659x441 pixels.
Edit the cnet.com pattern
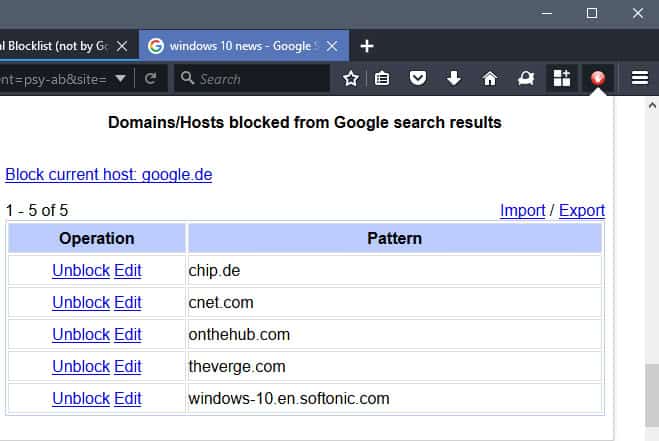tap(128, 303)
